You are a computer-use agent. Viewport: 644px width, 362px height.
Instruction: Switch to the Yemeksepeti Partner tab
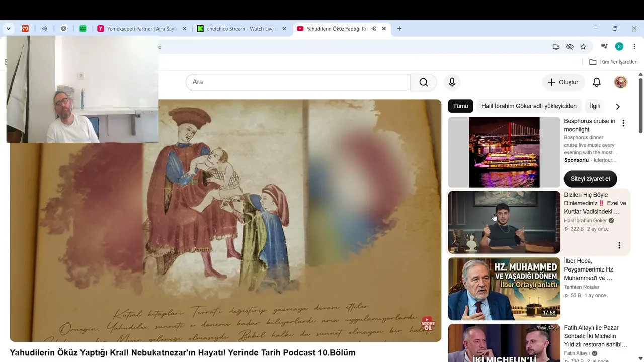[142, 29]
